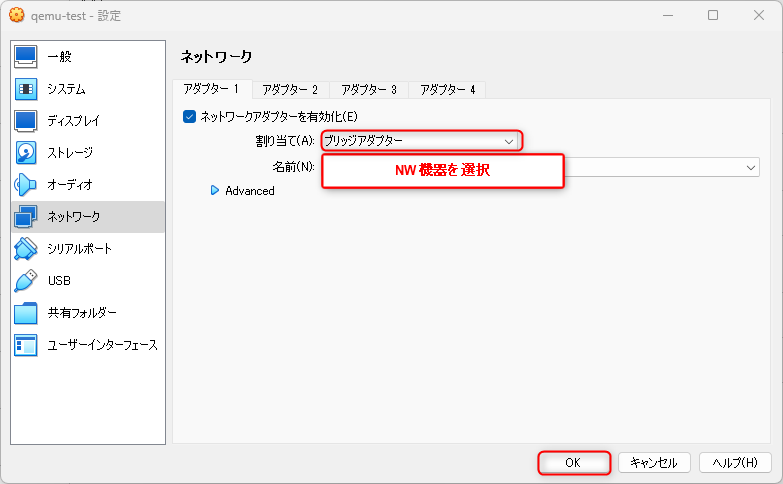Switch to the アダプター 2 tab
The image size is (783, 484).
[290, 89]
